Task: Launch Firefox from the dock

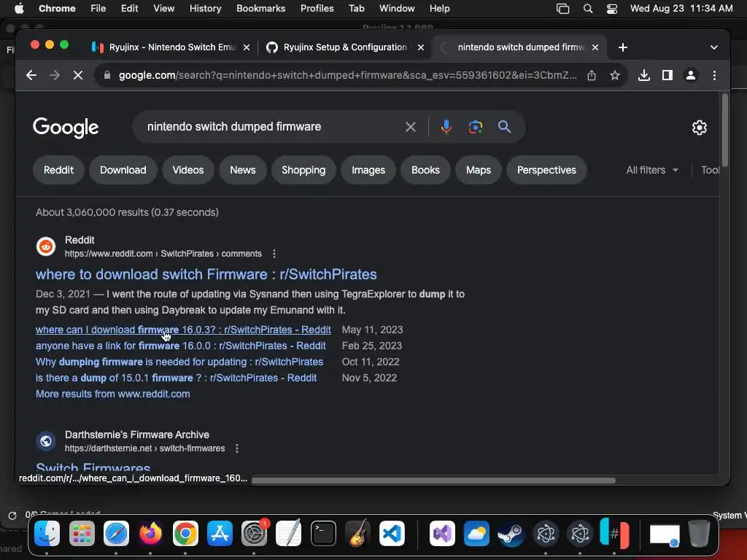Action: pos(150,533)
